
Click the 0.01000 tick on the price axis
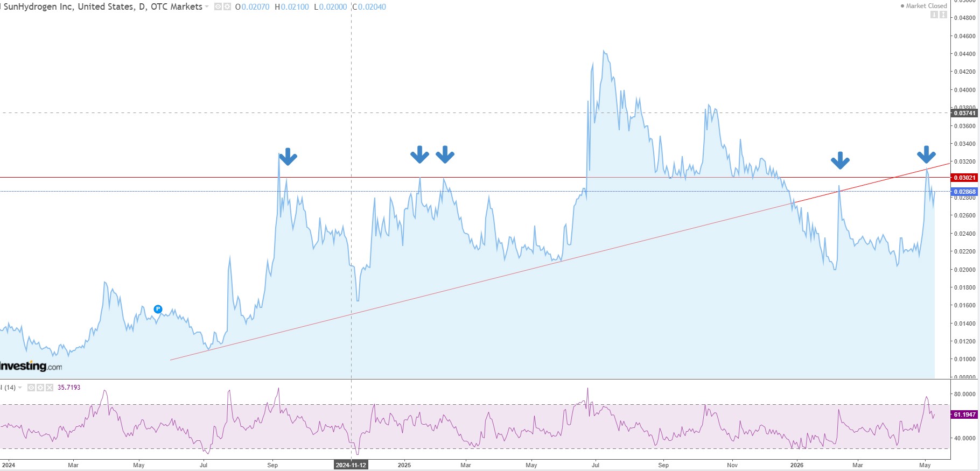[964, 359]
